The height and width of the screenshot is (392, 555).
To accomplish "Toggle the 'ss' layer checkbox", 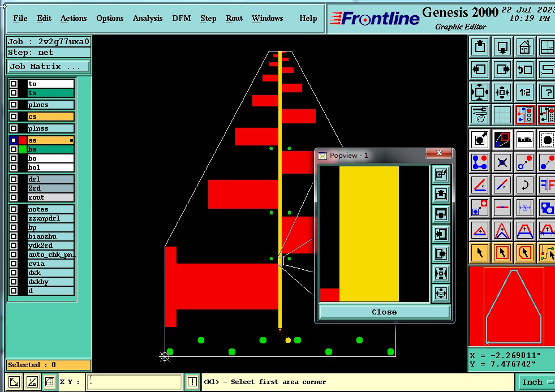I will pyautogui.click(x=14, y=140).
